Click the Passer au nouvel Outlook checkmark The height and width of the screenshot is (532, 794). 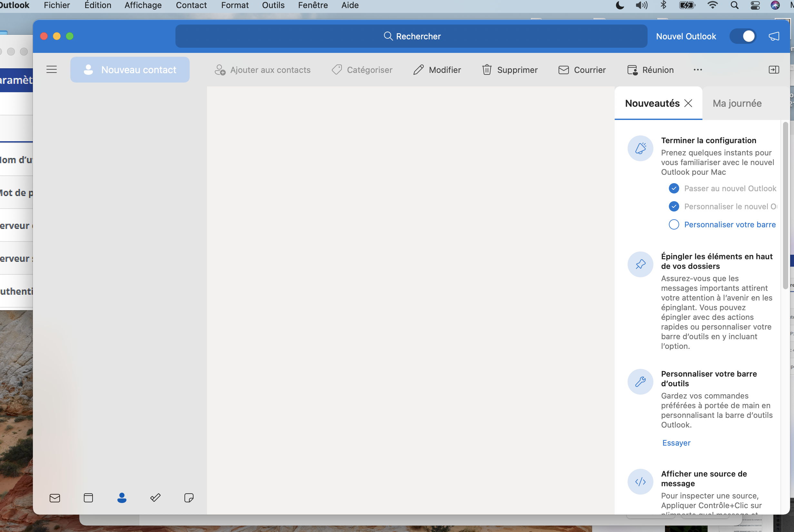click(x=674, y=188)
